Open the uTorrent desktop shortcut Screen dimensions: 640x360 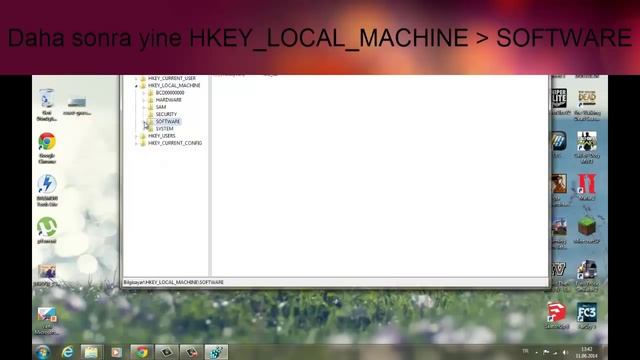tap(47, 230)
